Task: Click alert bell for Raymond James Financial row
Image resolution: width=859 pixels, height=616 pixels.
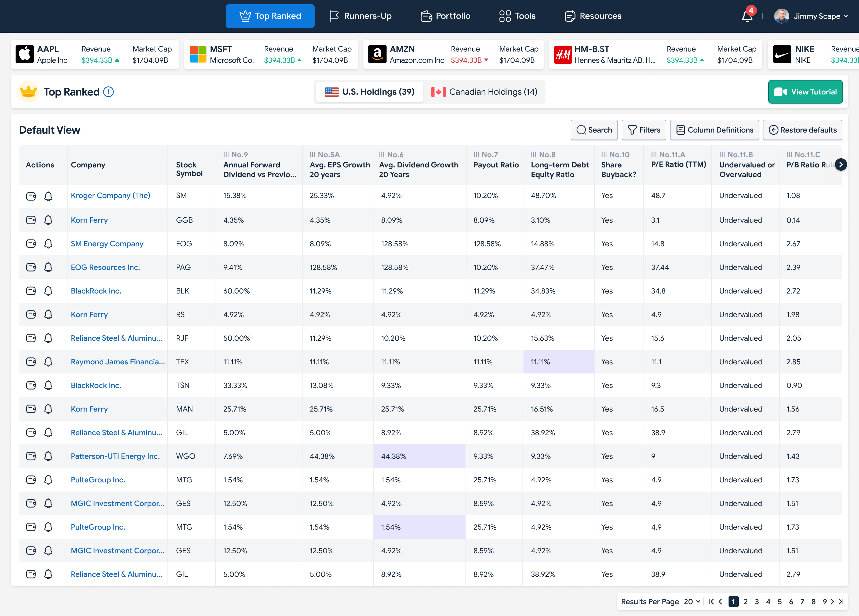Action: 48,362
